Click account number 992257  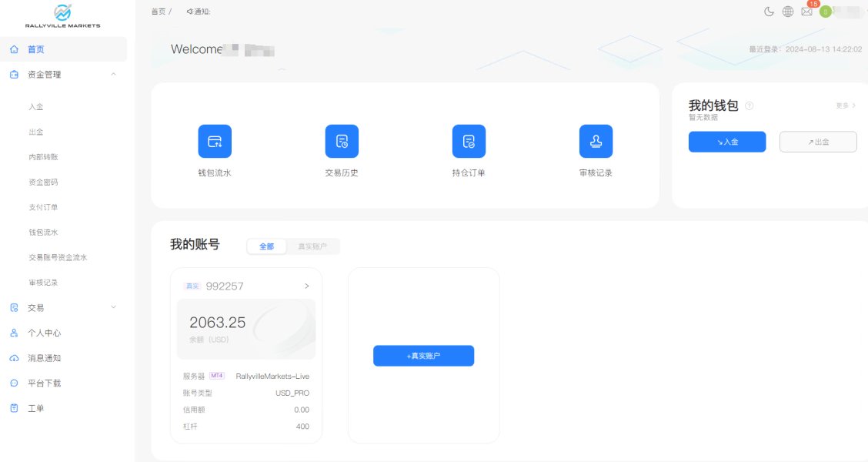point(225,286)
